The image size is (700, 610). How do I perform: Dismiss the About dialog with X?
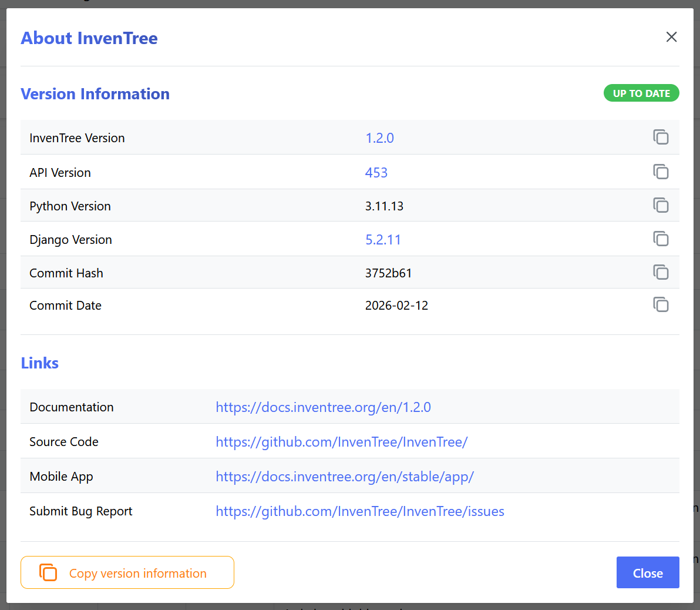[x=671, y=37]
